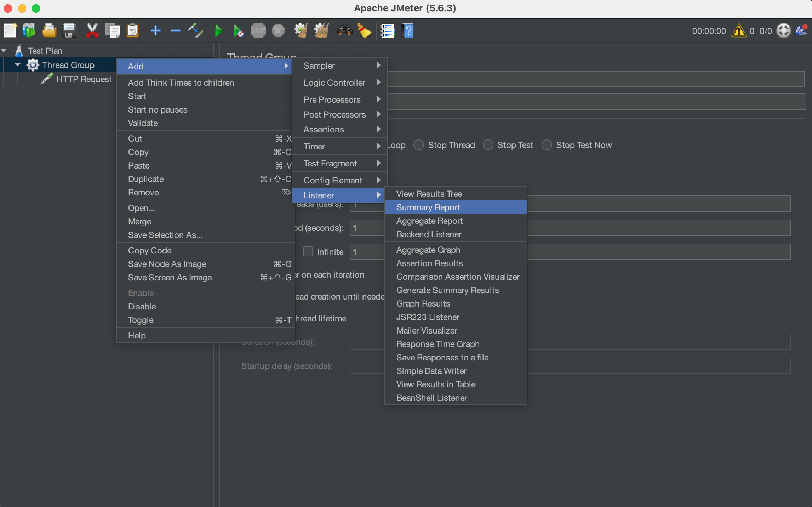The height and width of the screenshot is (507, 812).
Task: Click the Loop Count input field
Action: click(x=570, y=252)
